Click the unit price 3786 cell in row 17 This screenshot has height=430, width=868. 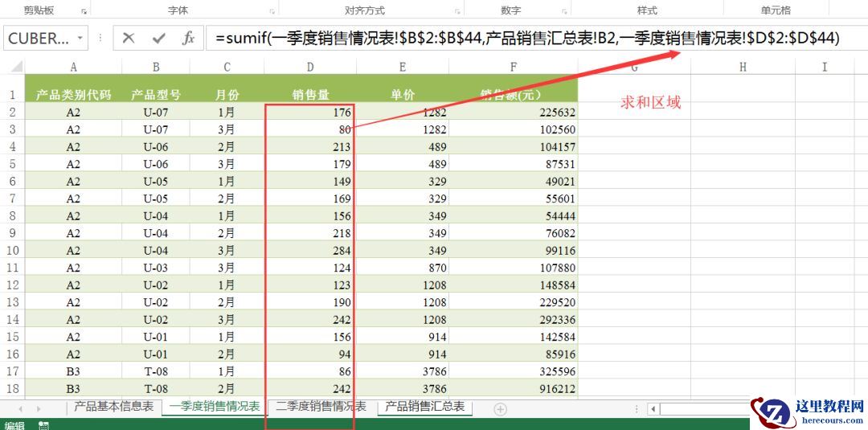pyautogui.click(x=403, y=371)
